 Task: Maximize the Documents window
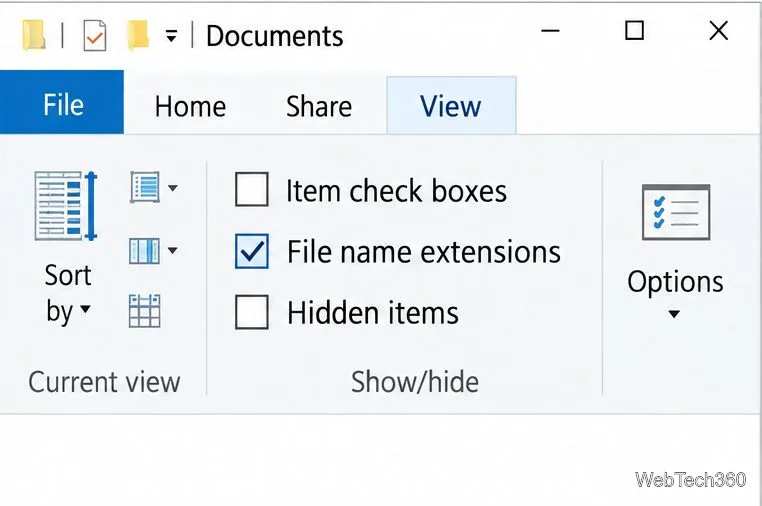pos(634,30)
